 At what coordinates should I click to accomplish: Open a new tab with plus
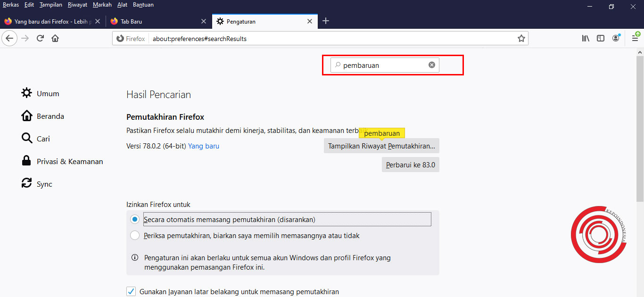point(325,21)
